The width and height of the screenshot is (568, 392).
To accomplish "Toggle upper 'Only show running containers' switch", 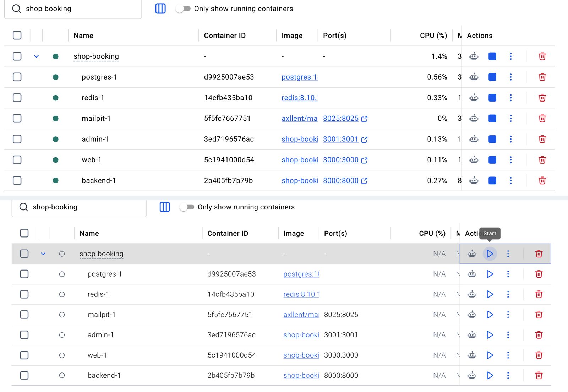I will pyautogui.click(x=183, y=9).
